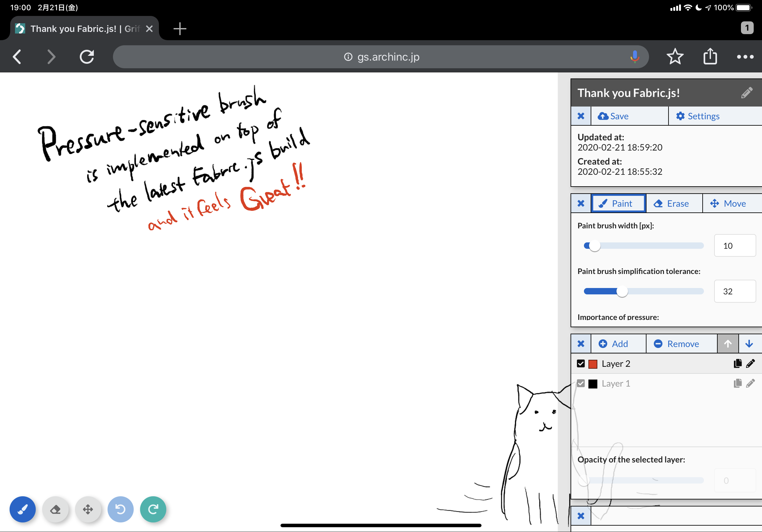Edit the drawing title with the pencil icon

click(746, 93)
